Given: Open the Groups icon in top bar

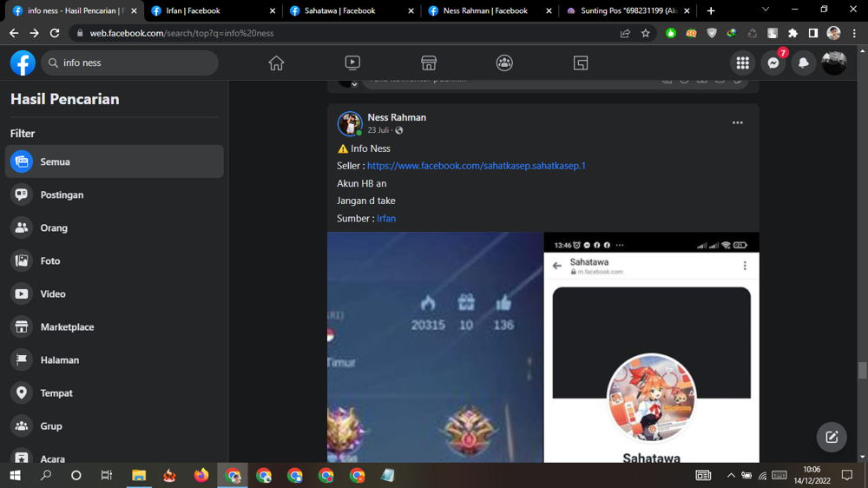Looking at the screenshot, I should pyautogui.click(x=504, y=63).
